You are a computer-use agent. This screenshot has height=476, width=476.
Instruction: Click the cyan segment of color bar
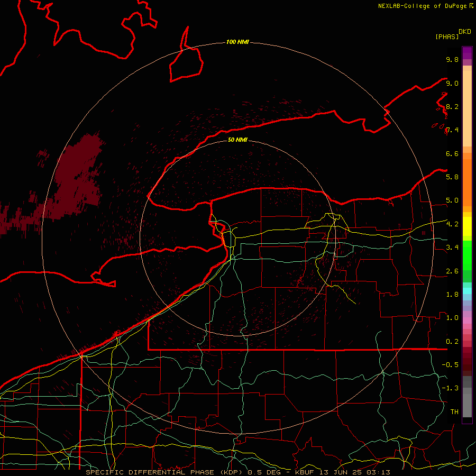(x=467, y=290)
